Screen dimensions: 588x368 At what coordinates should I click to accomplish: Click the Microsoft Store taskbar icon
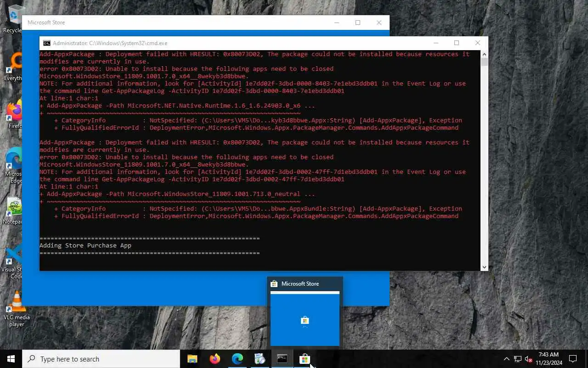tap(305, 359)
